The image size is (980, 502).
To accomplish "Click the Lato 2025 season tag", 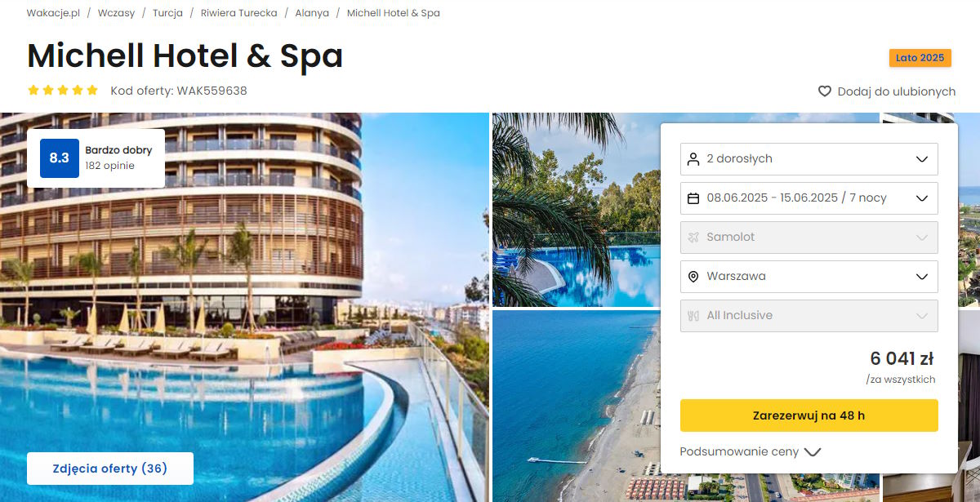I will (x=920, y=58).
